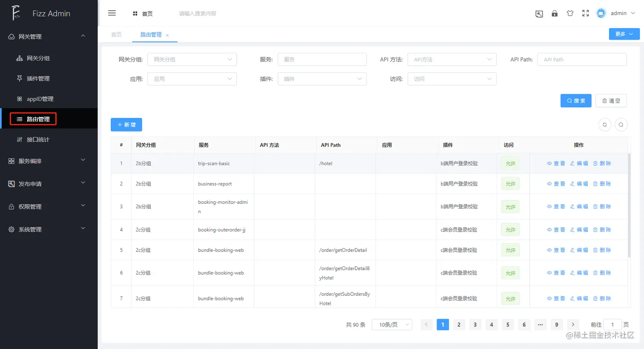Click the 新增 button

coord(126,125)
